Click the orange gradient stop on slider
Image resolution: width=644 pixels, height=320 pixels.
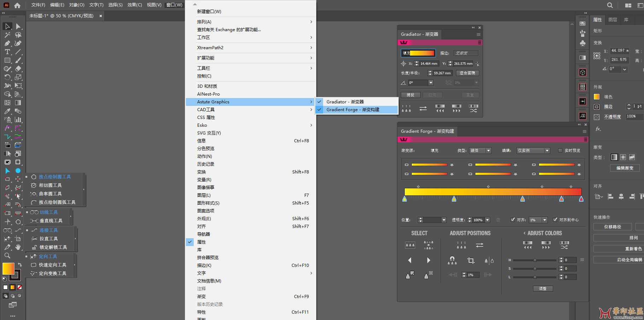(523, 199)
